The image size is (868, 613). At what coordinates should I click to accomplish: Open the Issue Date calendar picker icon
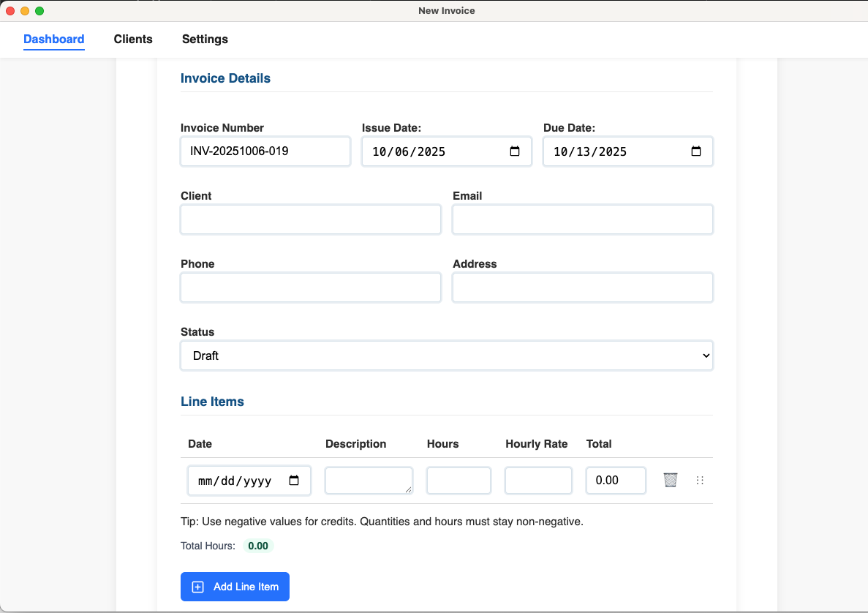515,151
